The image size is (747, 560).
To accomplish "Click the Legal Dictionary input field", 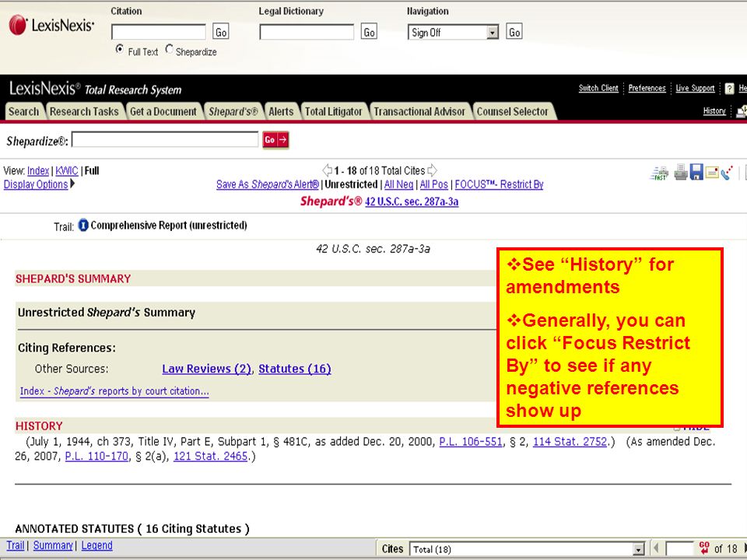I will coord(307,32).
